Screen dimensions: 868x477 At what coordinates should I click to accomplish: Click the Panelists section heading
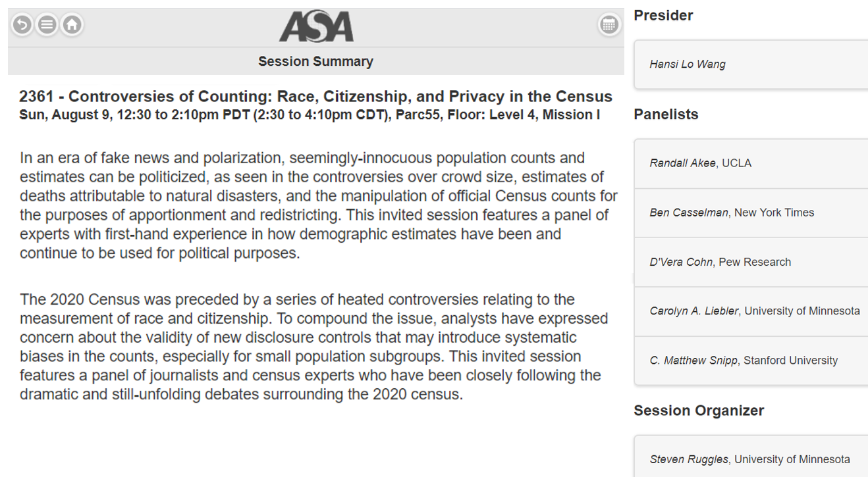(666, 114)
